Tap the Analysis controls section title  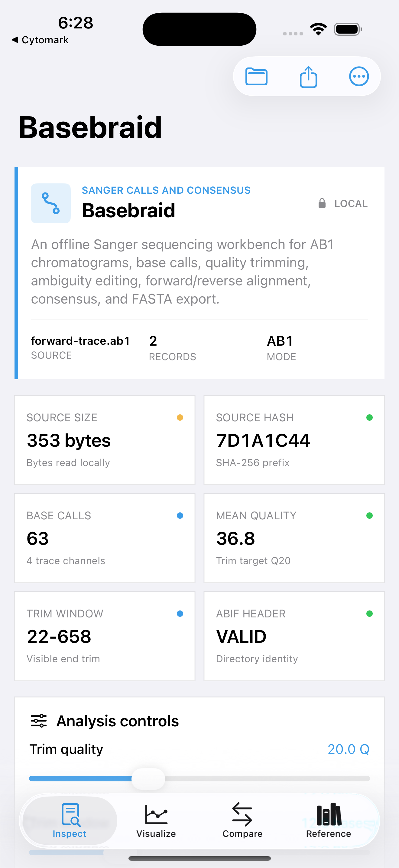[117, 721]
